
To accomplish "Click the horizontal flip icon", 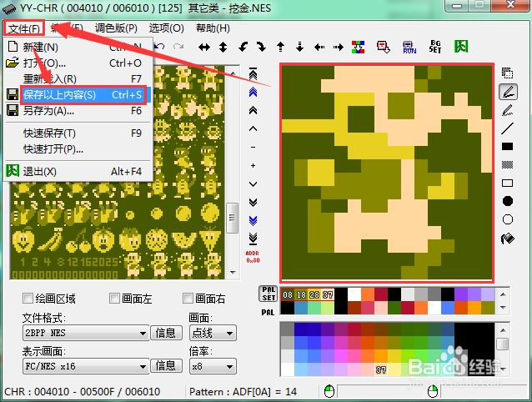I will (x=204, y=48).
